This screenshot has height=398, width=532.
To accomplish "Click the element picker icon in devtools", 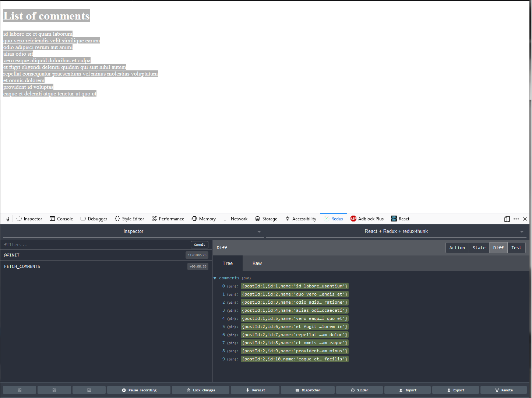I will [x=6, y=219].
